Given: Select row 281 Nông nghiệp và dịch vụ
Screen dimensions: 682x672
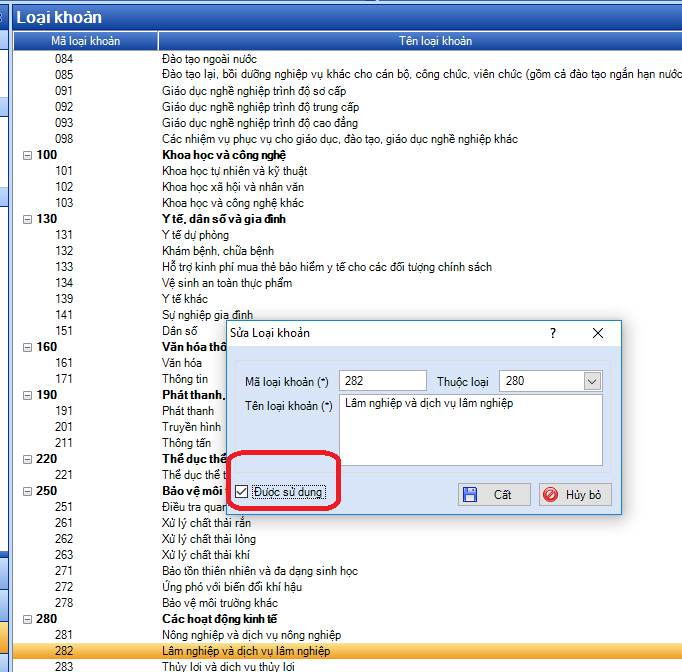Looking at the screenshot, I should click(x=348, y=635).
